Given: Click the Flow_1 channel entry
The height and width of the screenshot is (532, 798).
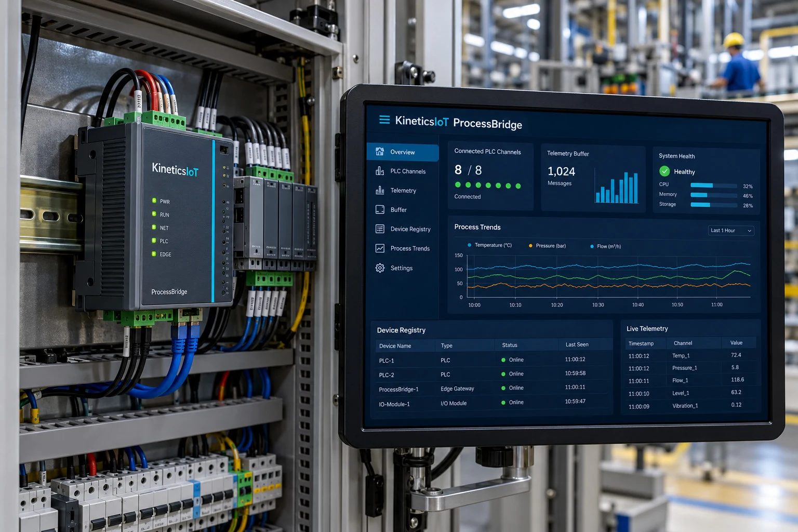Looking at the screenshot, I should coord(680,380).
